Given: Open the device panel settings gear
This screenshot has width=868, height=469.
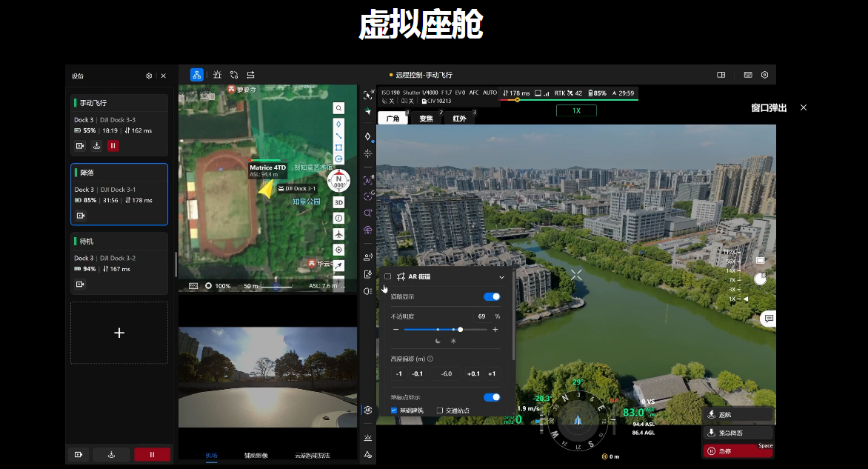Looking at the screenshot, I should tap(149, 76).
